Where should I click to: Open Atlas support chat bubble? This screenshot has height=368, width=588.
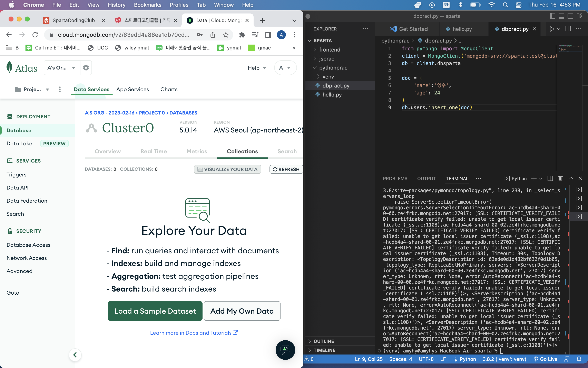tap(285, 350)
